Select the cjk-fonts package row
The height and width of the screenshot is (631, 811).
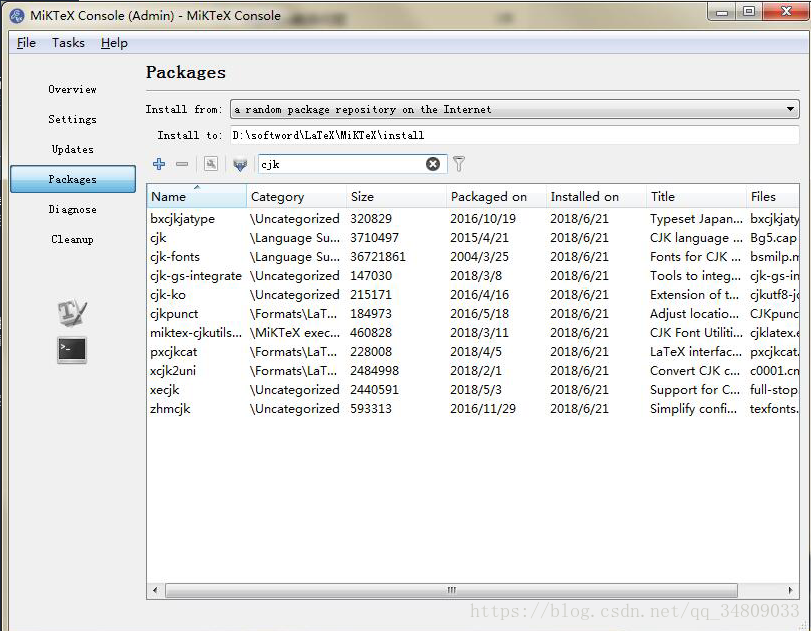[x=473, y=257]
